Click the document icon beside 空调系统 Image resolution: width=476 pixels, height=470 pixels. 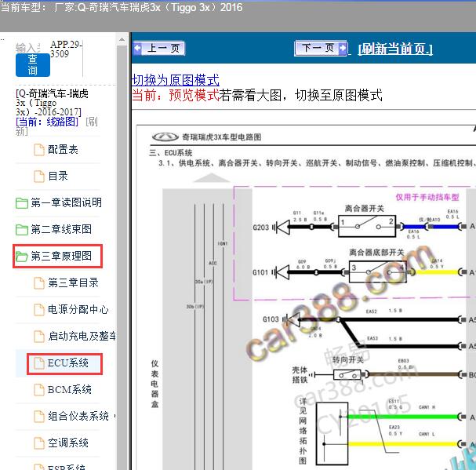[x=39, y=443]
